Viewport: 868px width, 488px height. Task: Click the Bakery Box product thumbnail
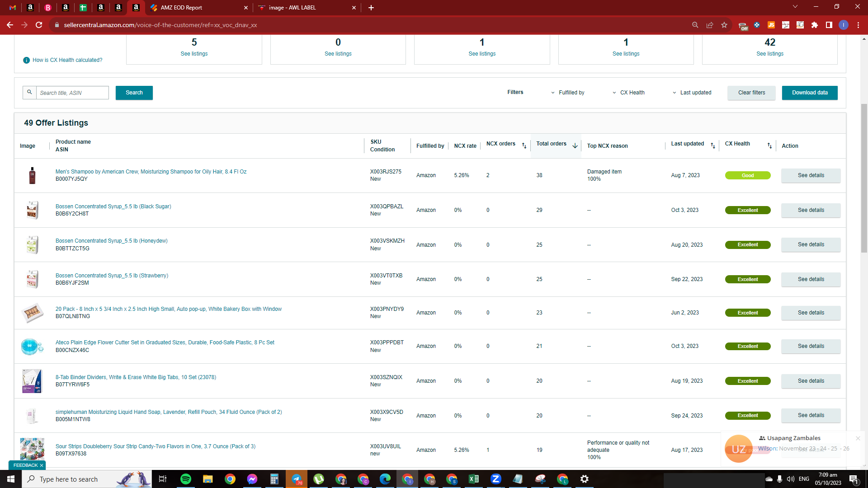coord(33,313)
